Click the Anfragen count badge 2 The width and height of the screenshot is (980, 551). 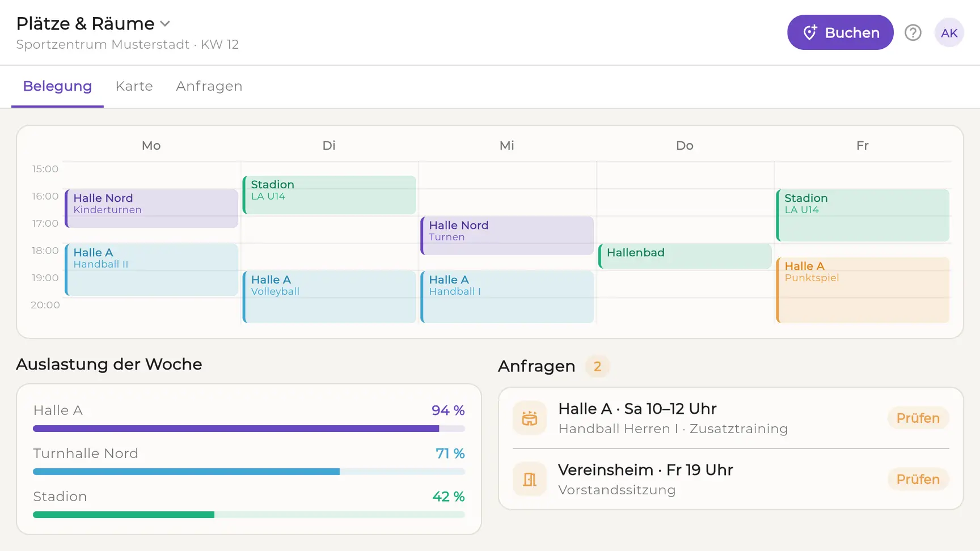(597, 367)
